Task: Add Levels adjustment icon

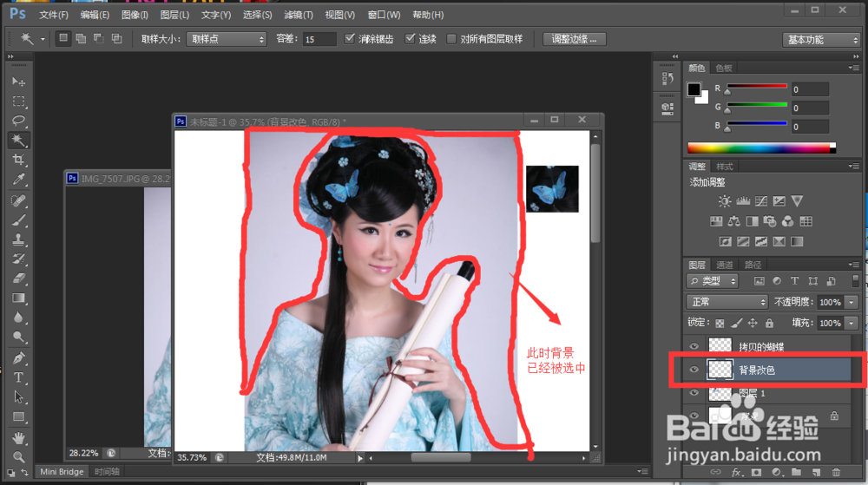Action: 743,200
